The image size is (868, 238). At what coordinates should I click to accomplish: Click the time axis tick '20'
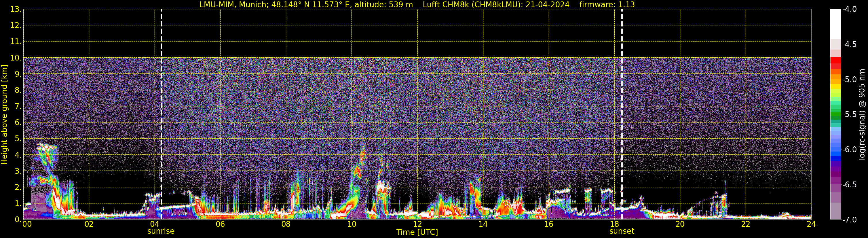pyautogui.click(x=680, y=224)
